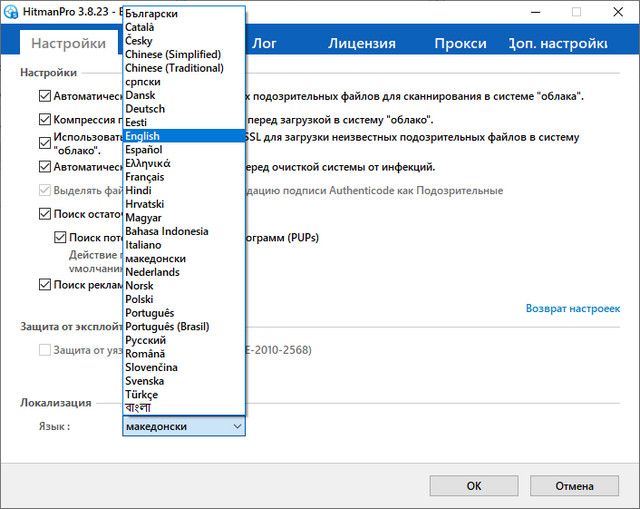This screenshot has height=509, width=640.
Task: Select Chinese (Traditional) language option
Action: click(175, 68)
